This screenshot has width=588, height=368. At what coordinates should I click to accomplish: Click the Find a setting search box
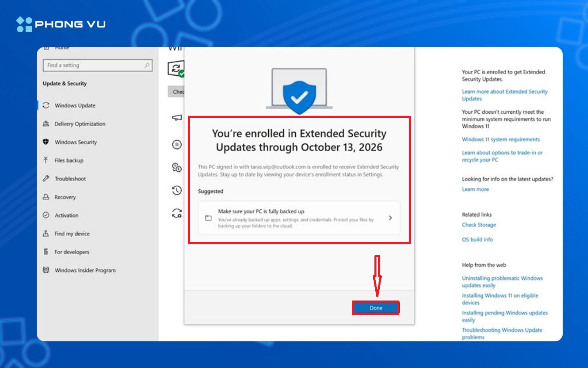pos(98,65)
